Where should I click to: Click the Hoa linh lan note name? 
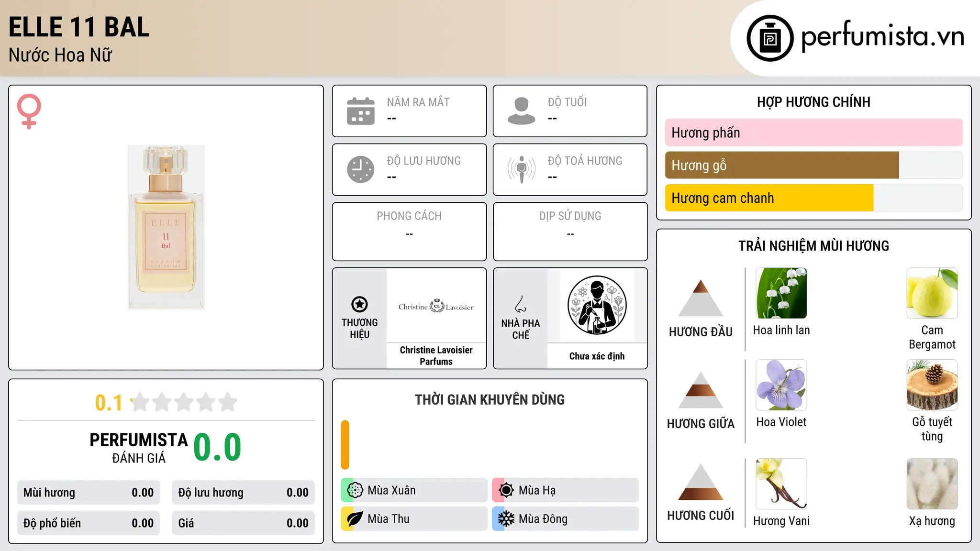pyautogui.click(x=781, y=330)
